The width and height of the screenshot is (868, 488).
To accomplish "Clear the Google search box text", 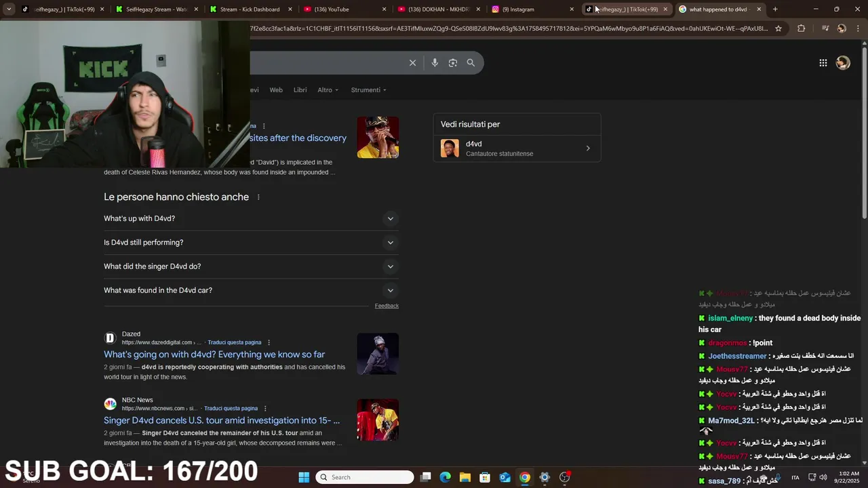I will click(412, 62).
